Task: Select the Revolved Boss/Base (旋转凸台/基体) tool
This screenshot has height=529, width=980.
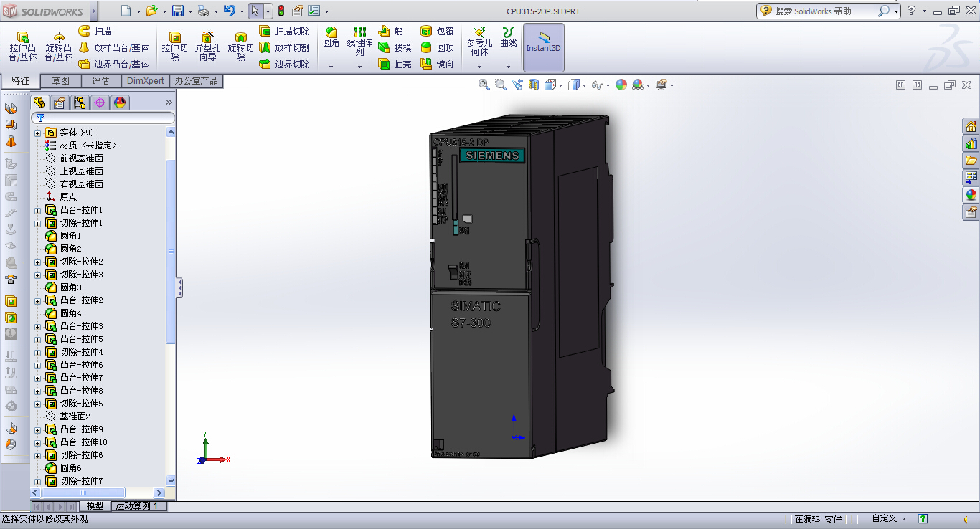Action: (x=59, y=46)
